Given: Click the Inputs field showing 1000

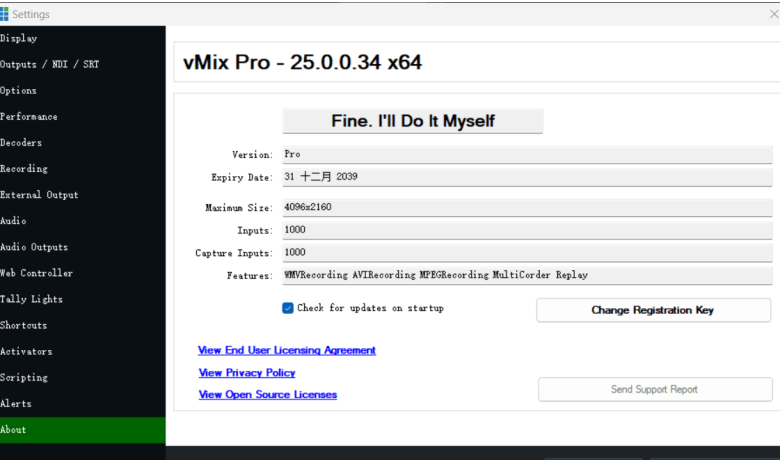Looking at the screenshot, I should click(x=527, y=230).
